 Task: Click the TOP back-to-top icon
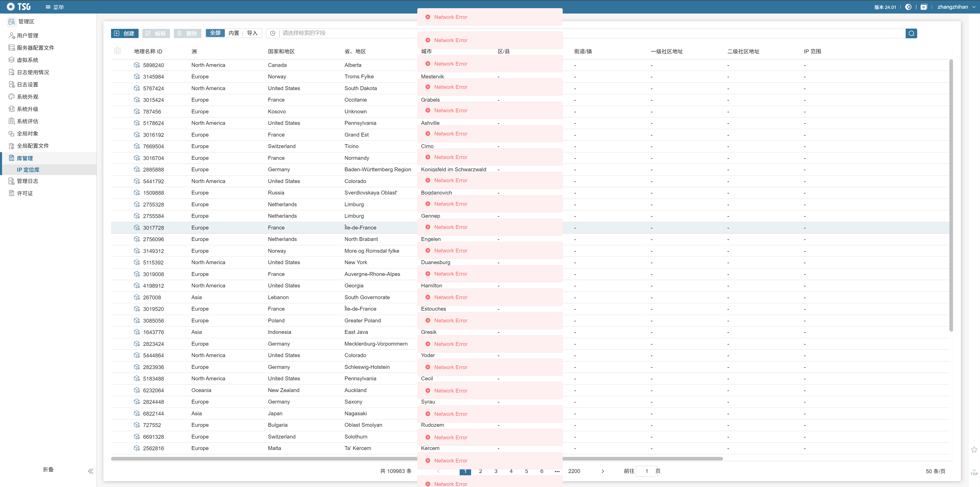coord(974,472)
